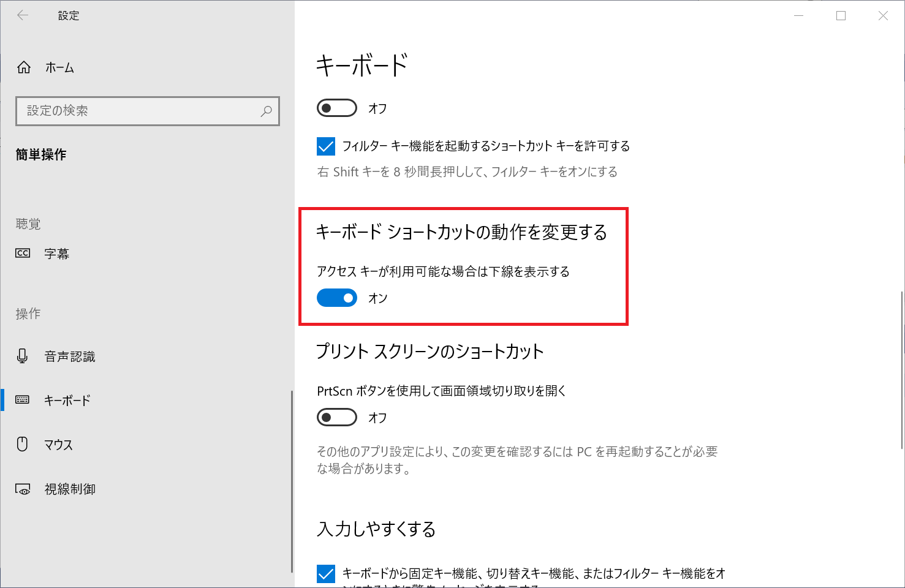The width and height of the screenshot is (905, 588).
Task: Click the eye control icon beside 視線制御
Action: (23, 489)
